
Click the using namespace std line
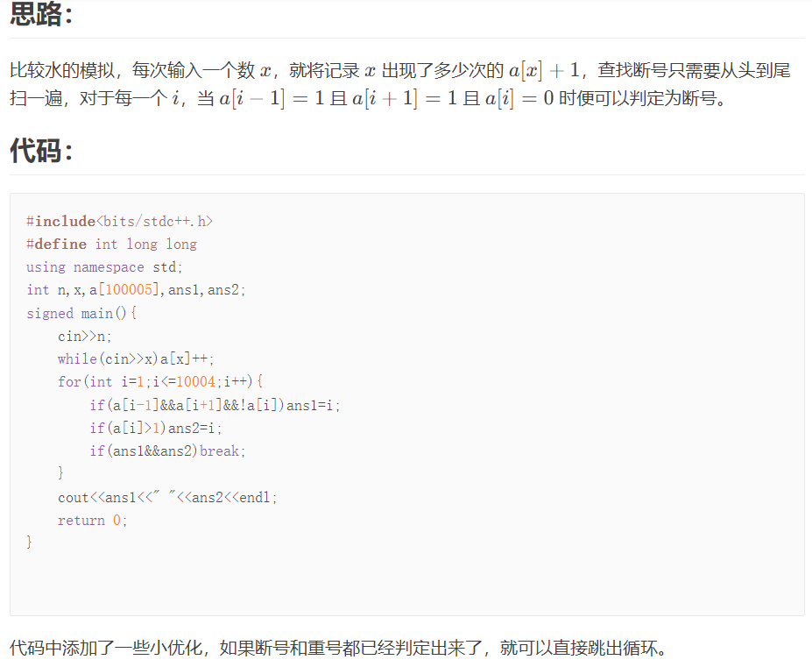coord(104,267)
